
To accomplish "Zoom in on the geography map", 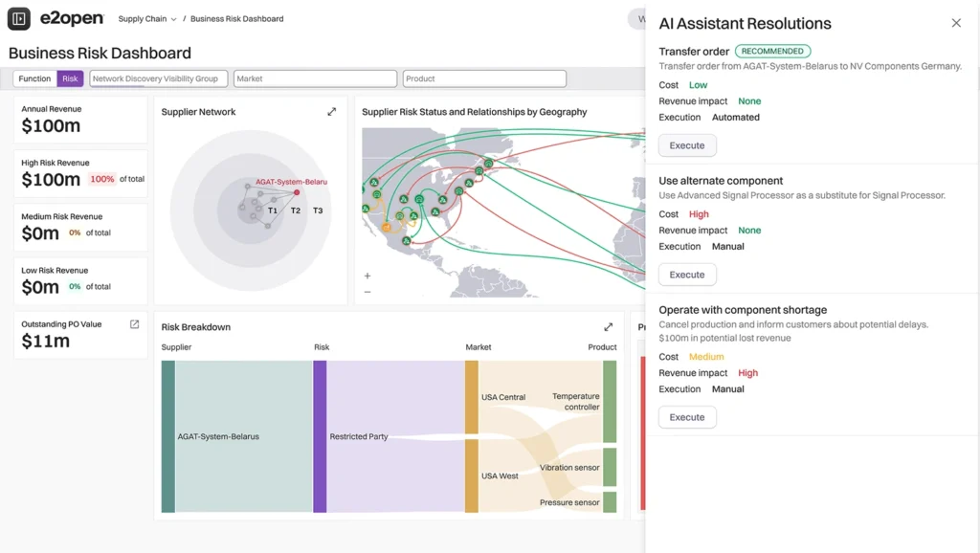I will (367, 276).
